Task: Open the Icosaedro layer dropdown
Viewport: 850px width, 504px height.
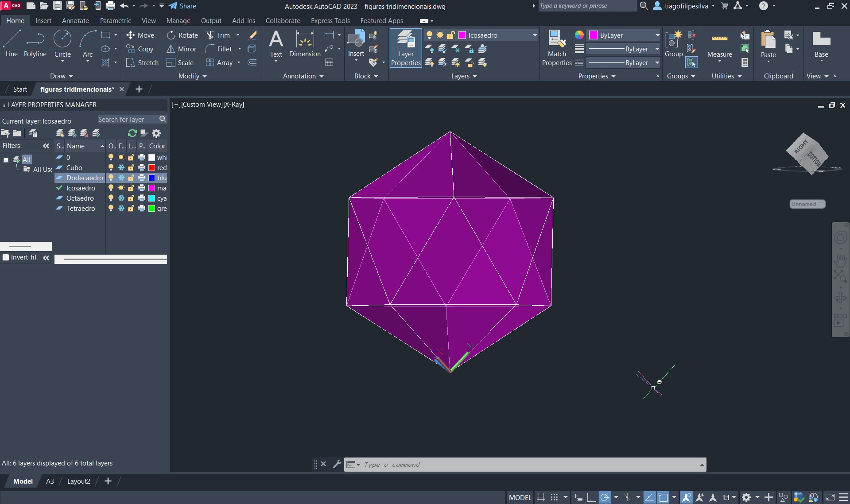Action: (535, 35)
